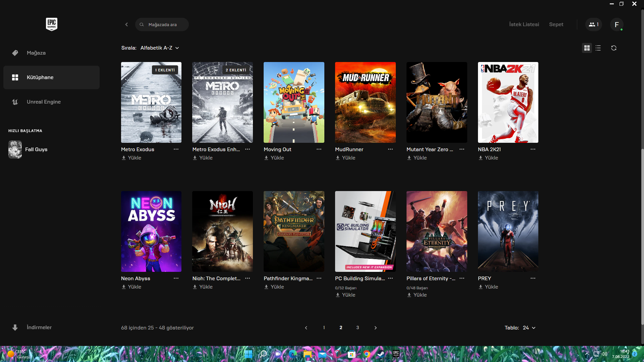Open more options for Mutant Year Zero
The height and width of the screenshot is (362, 644).
click(x=462, y=149)
